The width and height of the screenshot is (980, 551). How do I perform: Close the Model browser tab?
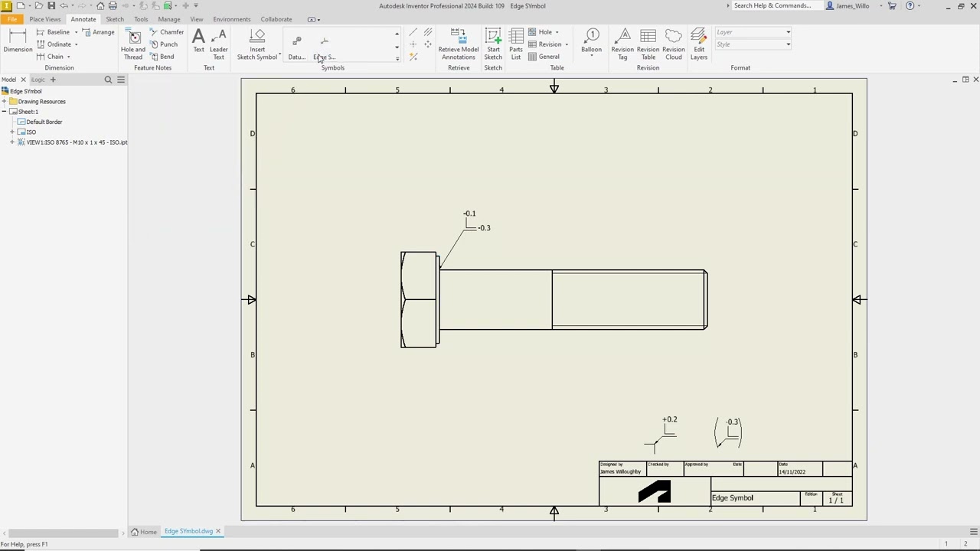click(23, 80)
